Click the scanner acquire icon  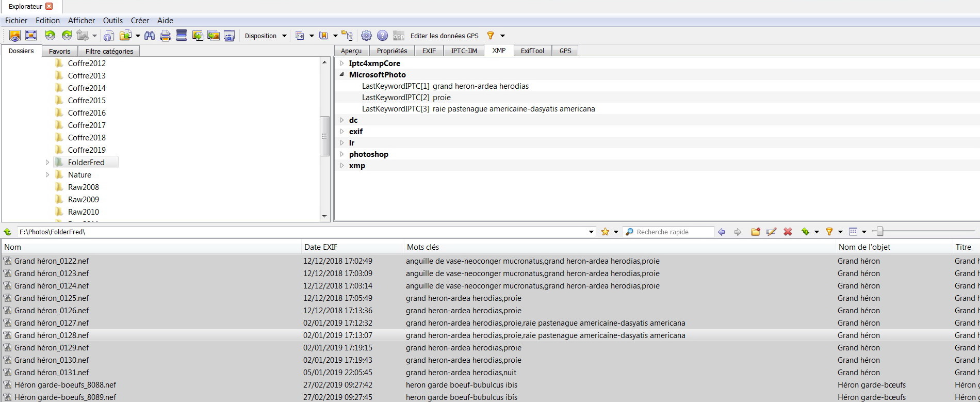click(x=182, y=36)
